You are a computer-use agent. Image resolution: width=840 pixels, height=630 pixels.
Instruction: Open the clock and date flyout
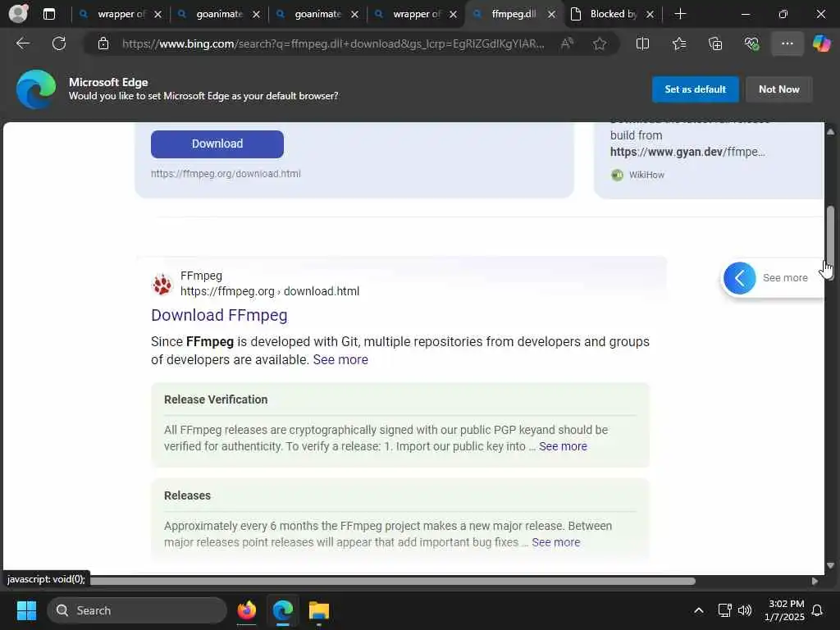[784, 610]
